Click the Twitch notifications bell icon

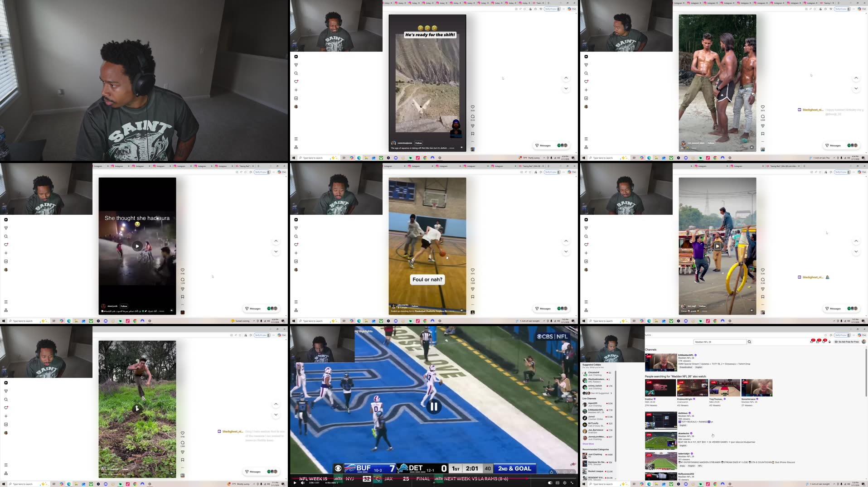tap(829, 342)
